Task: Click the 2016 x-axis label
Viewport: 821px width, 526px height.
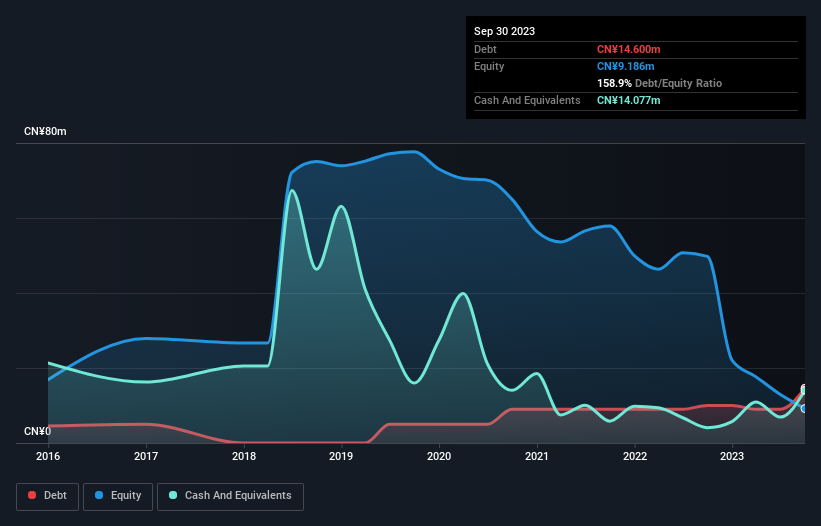Action: [x=48, y=456]
